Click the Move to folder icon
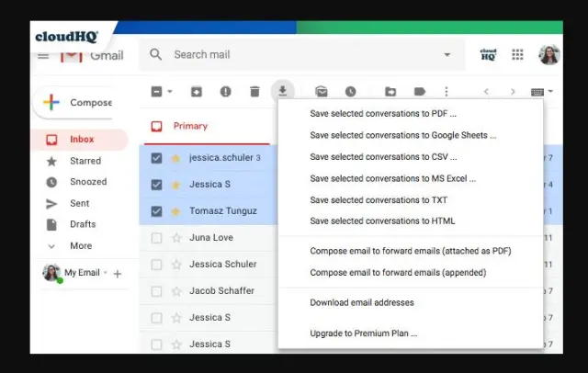This screenshot has width=588, height=373. pos(390,92)
